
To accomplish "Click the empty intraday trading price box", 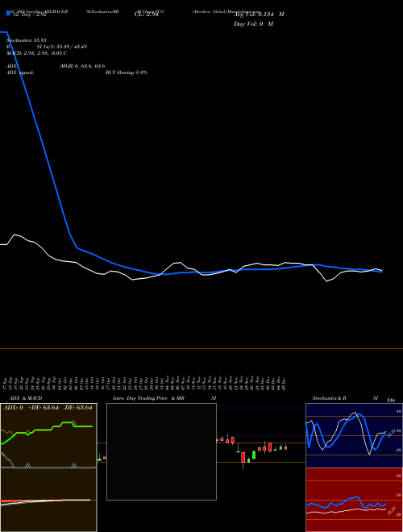I will pyautogui.click(x=161, y=451).
